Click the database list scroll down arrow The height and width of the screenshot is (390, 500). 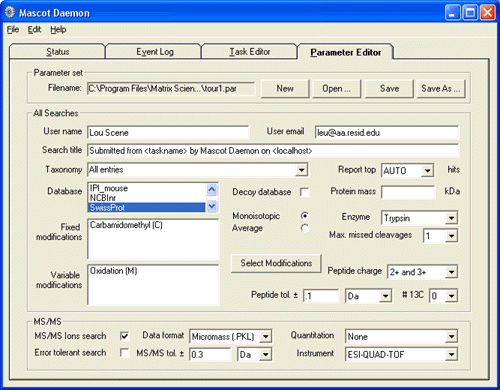coord(212,207)
